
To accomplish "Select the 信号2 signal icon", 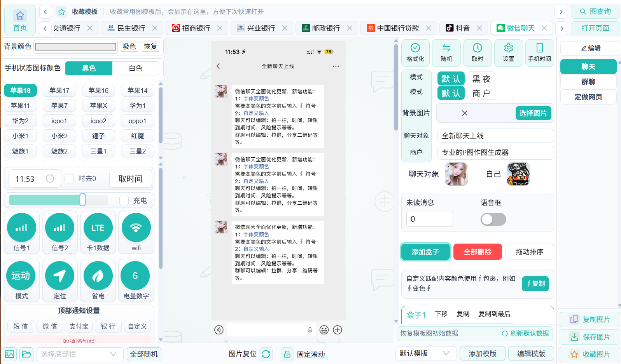I will (59, 228).
